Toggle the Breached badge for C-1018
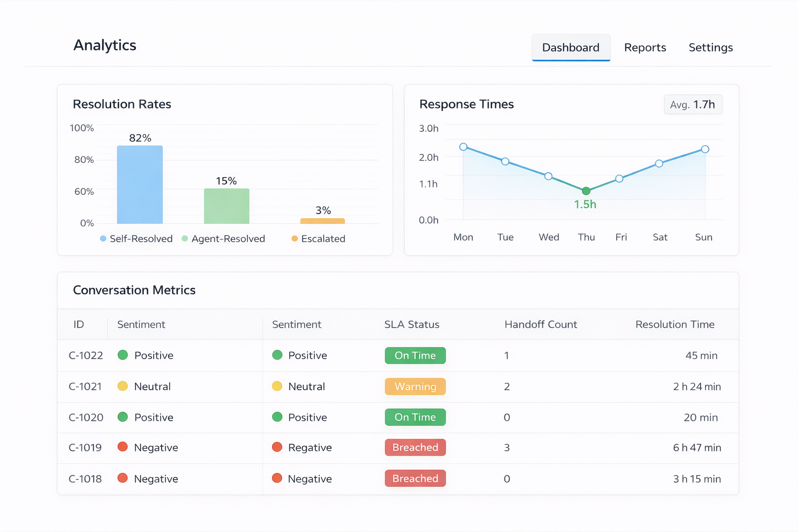The width and height of the screenshot is (798, 532). pyautogui.click(x=415, y=478)
